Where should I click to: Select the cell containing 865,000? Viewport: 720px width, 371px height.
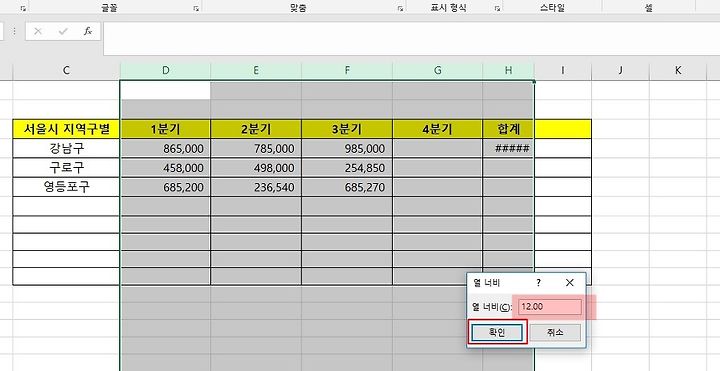[165, 148]
